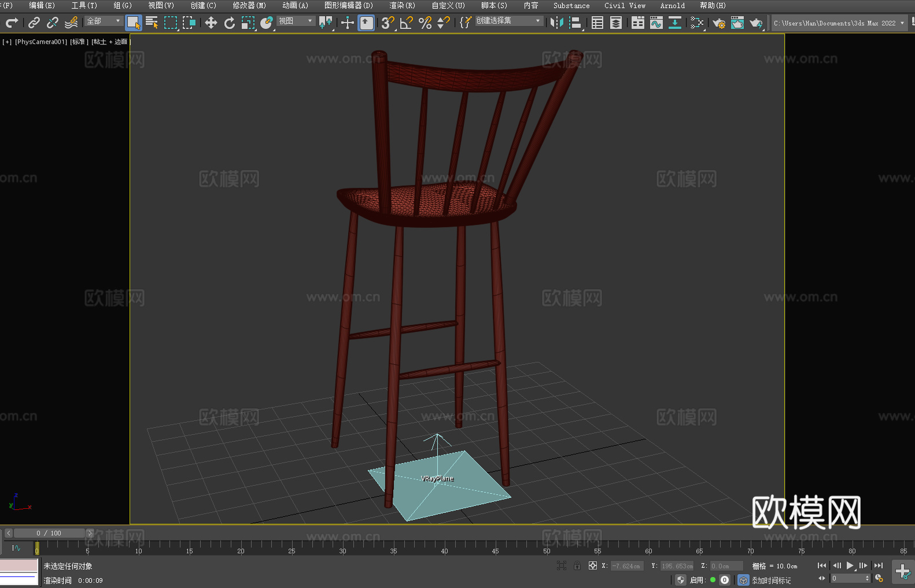Click the time slider 0 / 100 handle
Viewport: 915px width, 588px height.
[x=49, y=533]
